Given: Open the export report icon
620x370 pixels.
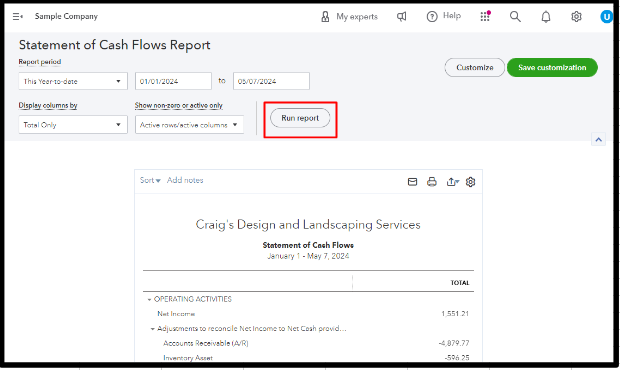Looking at the screenshot, I should tap(452, 182).
